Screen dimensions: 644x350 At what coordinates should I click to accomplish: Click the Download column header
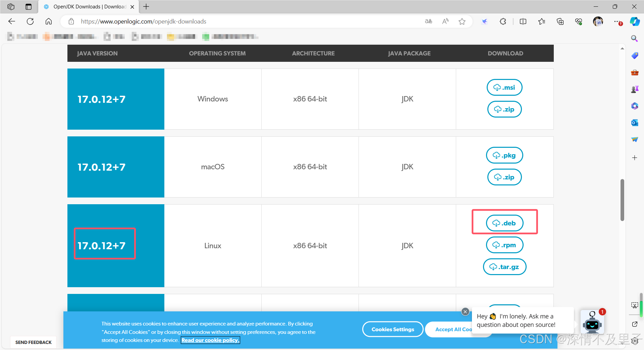[x=505, y=53]
